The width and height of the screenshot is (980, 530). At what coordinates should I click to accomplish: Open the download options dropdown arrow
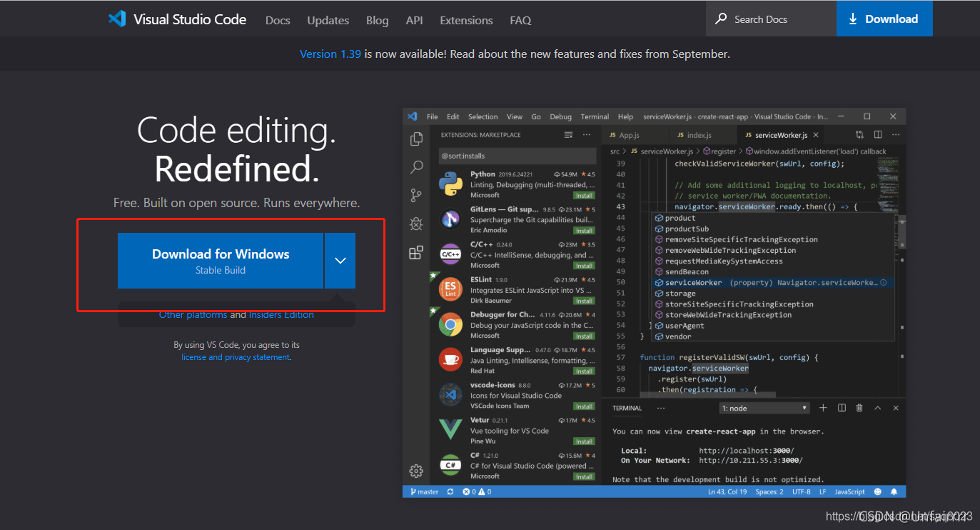pyautogui.click(x=340, y=261)
